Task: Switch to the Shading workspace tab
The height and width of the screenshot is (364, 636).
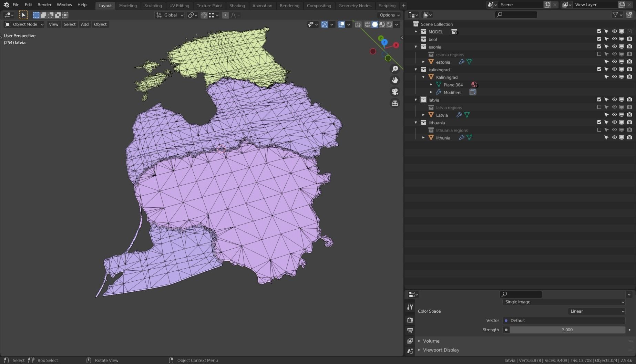Action: [237, 6]
